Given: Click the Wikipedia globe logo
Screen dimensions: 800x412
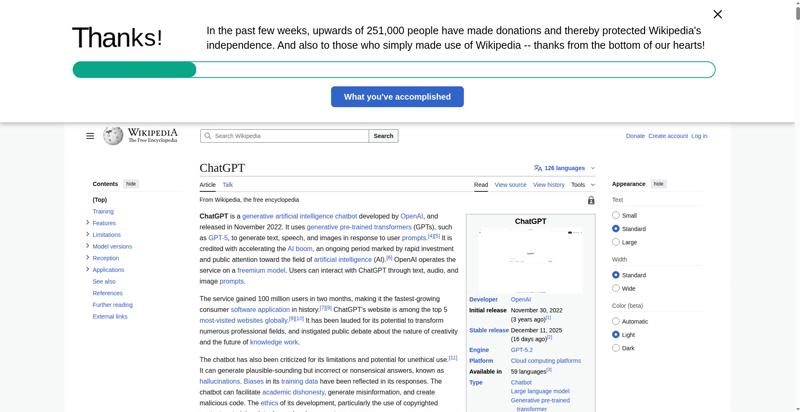Looking at the screenshot, I should click(x=114, y=136).
